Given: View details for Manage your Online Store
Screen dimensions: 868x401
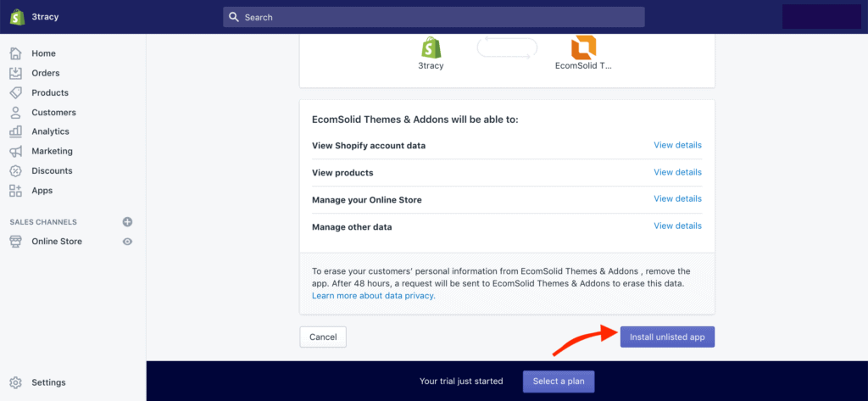Looking at the screenshot, I should (677, 199).
